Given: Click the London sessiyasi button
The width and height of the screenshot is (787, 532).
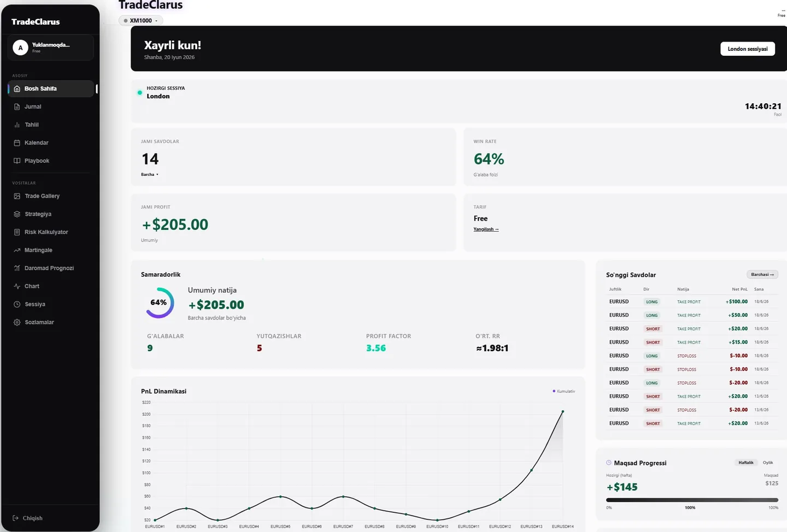Looking at the screenshot, I should coord(748,49).
